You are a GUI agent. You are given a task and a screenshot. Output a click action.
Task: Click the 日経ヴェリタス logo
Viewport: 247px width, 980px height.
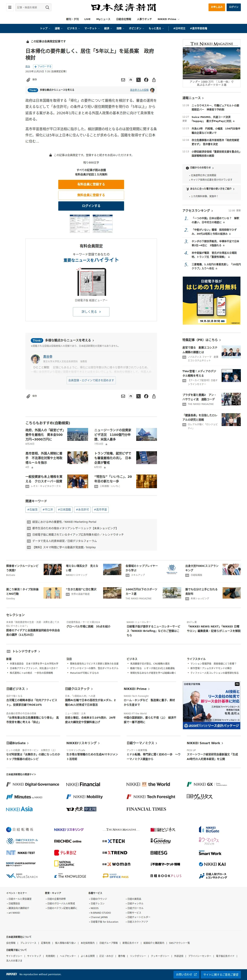(199, 797)
